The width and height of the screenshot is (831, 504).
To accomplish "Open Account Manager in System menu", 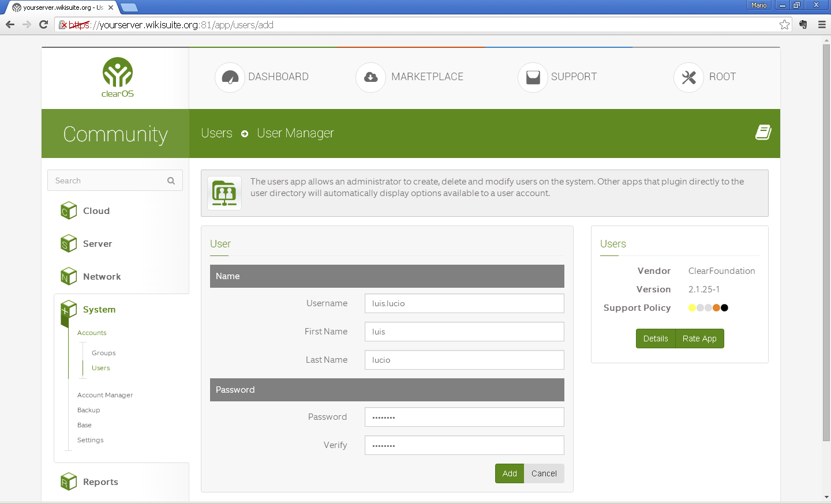I will tap(105, 395).
